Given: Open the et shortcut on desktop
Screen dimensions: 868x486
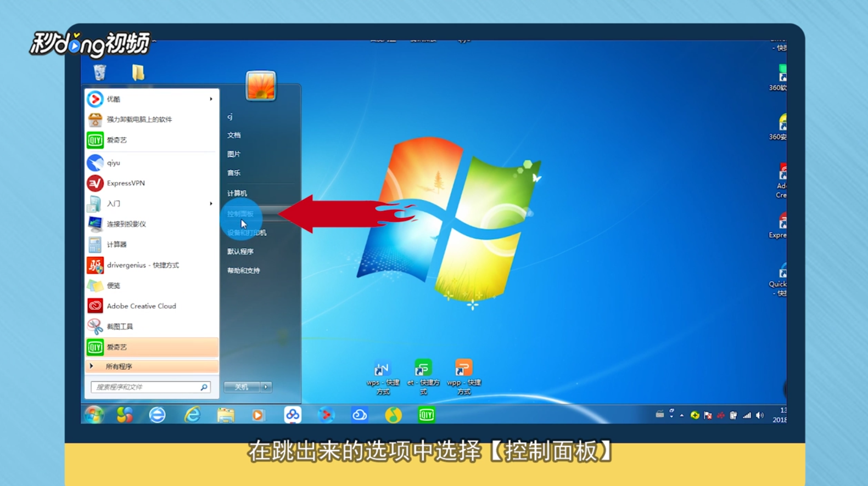Looking at the screenshot, I should point(423,377).
